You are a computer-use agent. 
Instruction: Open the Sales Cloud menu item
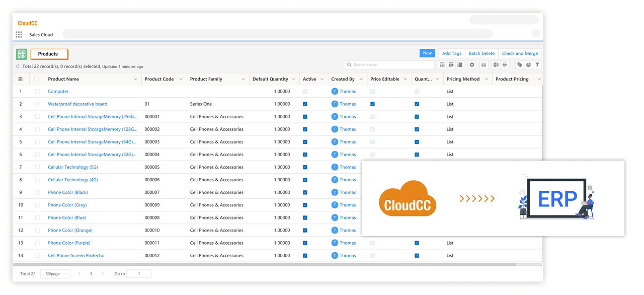tap(41, 35)
